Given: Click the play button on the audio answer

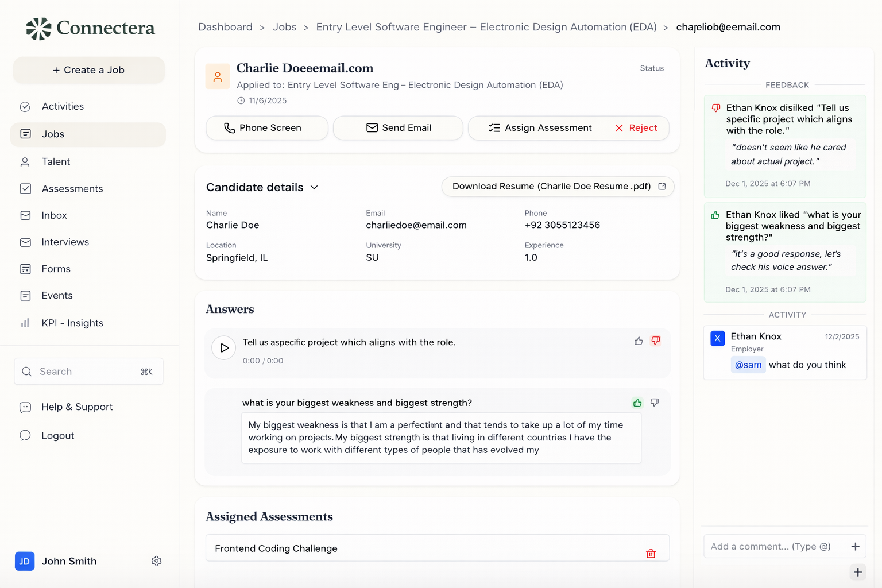Looking at the screenshot, I should 223,347.
